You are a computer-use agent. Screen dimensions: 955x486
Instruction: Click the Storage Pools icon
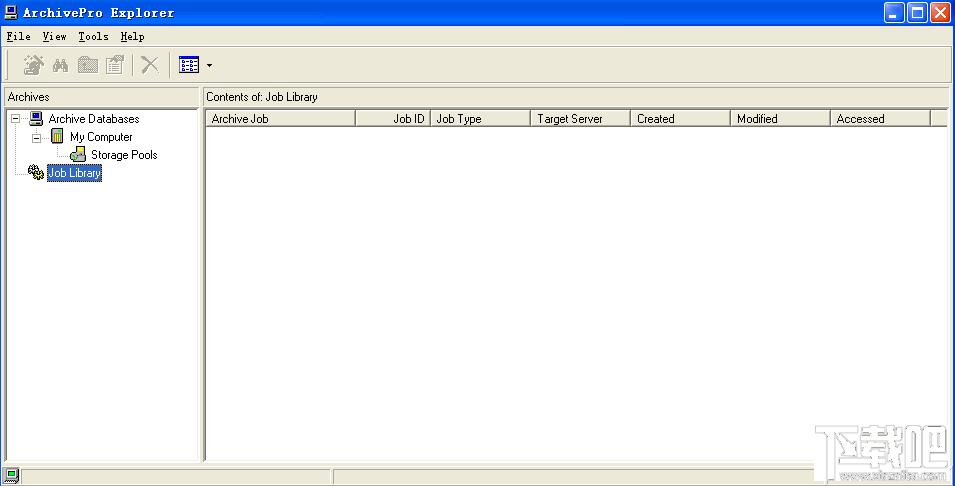tap(78, 154)
